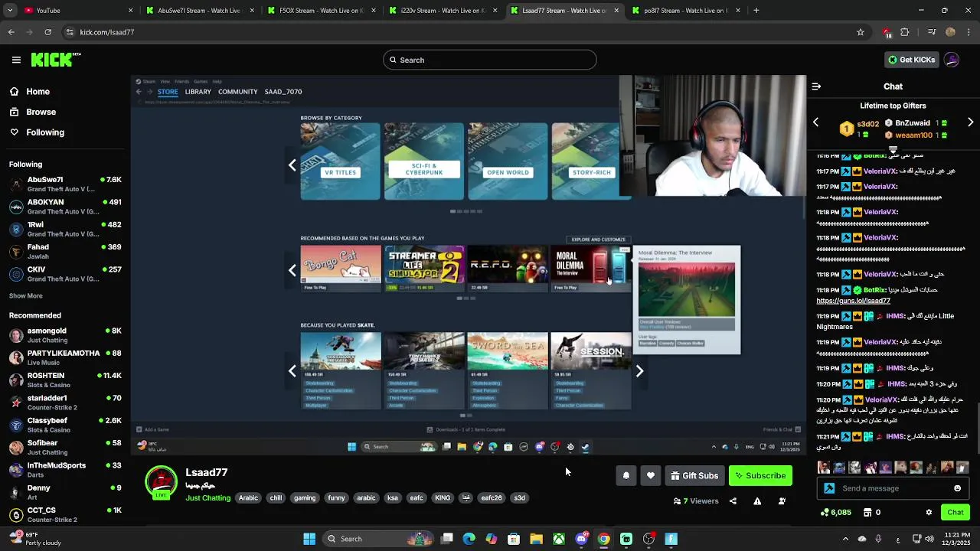Open Windows Start menu

click(309, 539)
